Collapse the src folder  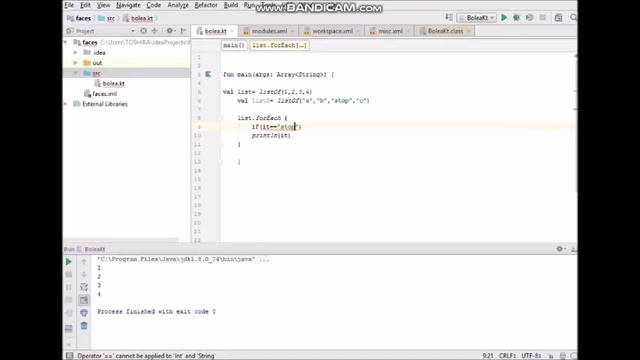[x=76, y=73]
